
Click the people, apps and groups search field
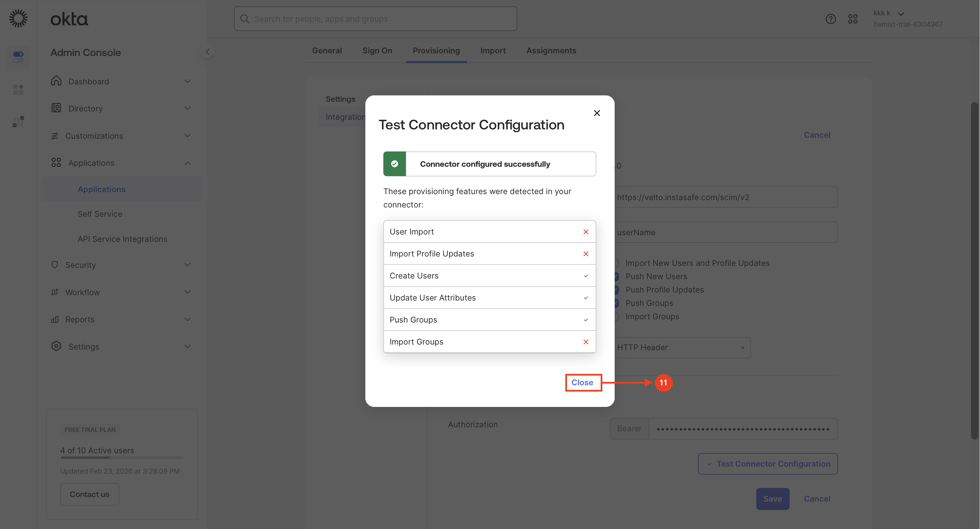(x=375, y=19)
